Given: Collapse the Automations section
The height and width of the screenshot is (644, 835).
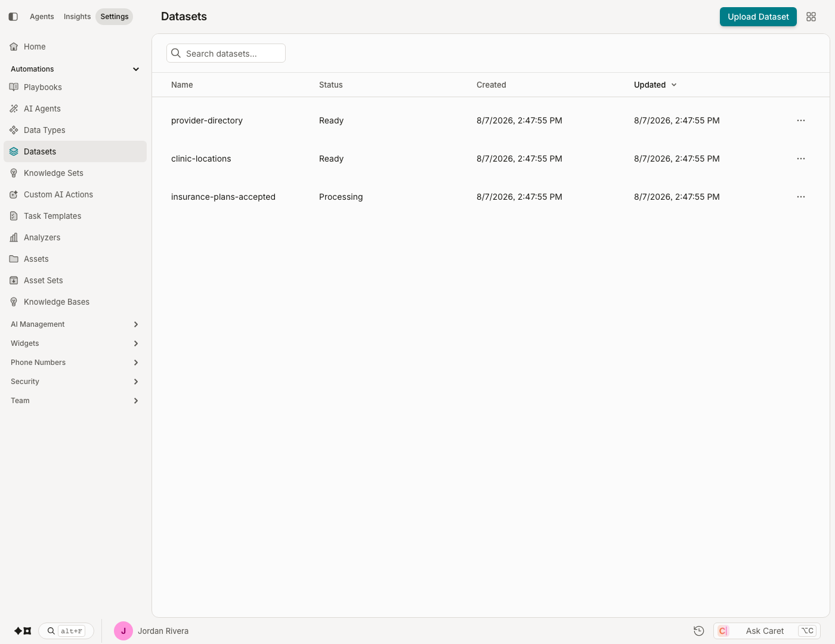Looking at the screenshot, I should coord(75,69).
